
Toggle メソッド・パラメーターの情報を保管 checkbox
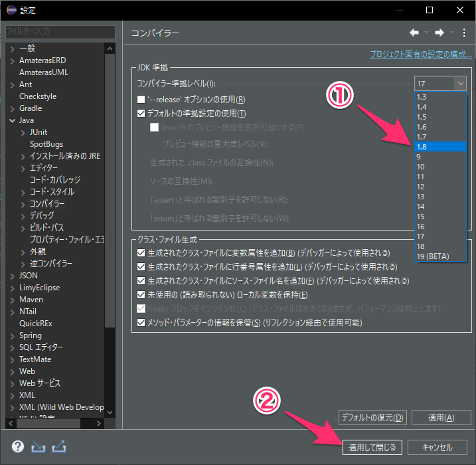(141, 323)
